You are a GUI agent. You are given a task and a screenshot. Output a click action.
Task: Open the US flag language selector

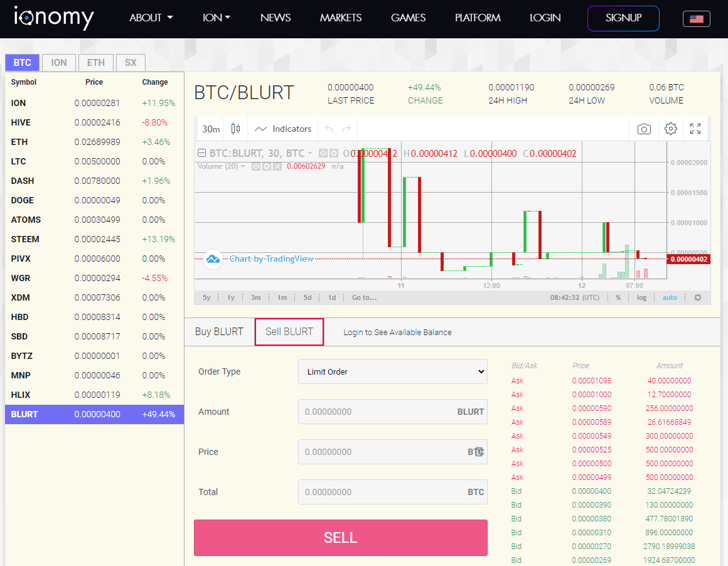(x=697, y=19)
